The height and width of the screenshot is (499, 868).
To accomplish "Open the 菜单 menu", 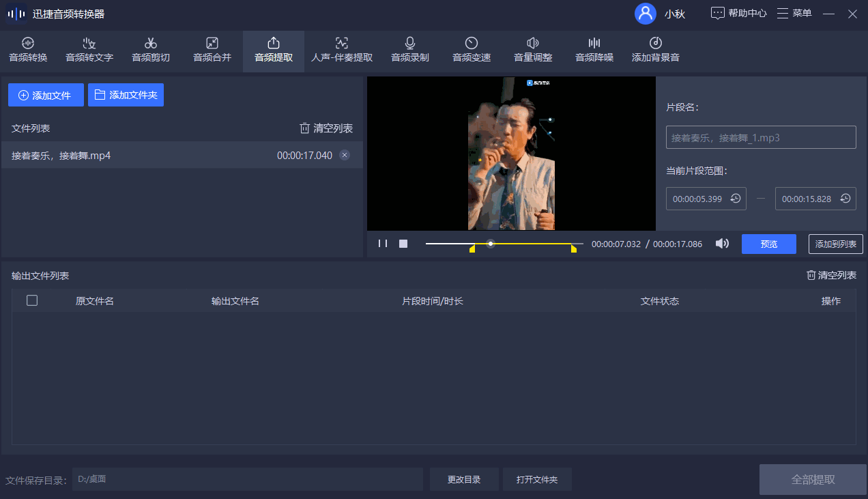I will click(x=795, y=13).
